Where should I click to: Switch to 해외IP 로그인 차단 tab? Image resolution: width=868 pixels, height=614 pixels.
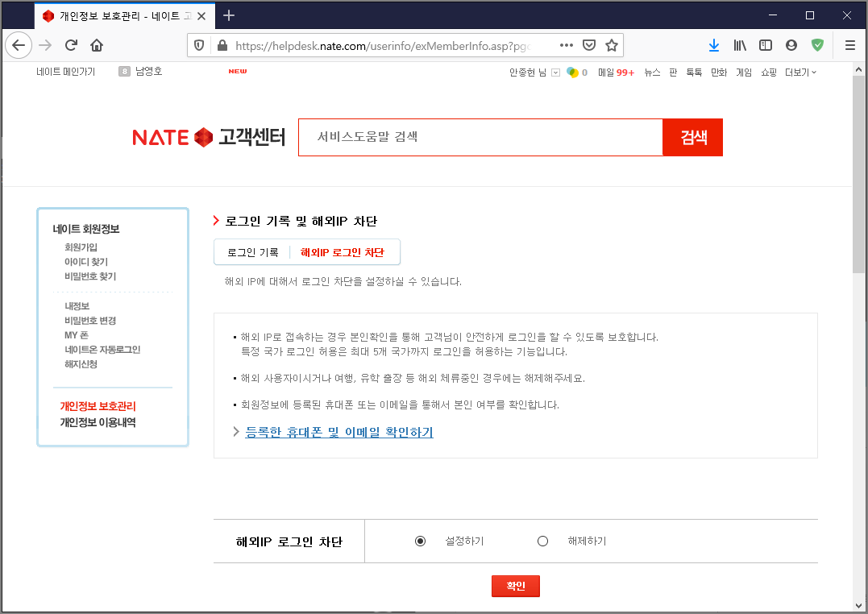pyautogui.click(x=342, y=252)
